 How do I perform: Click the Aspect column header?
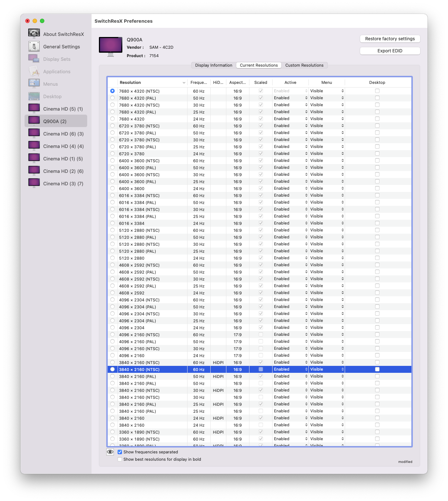[x=238, y=82]
